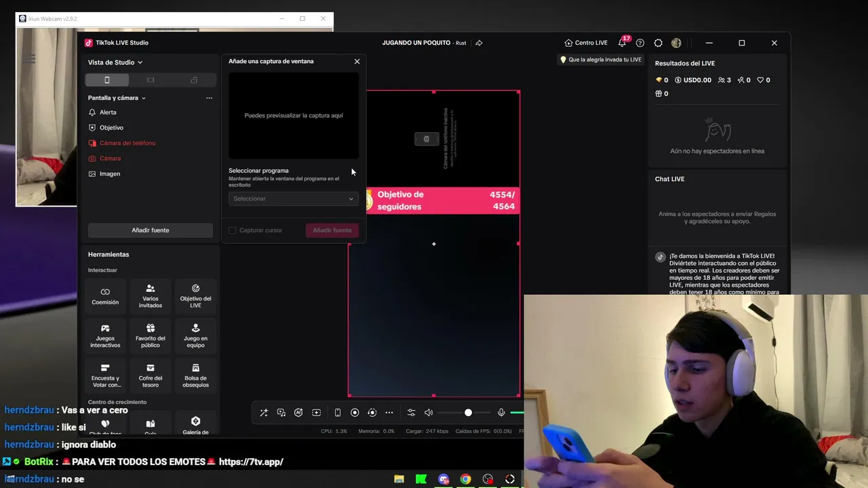Image resolution: width=868 pixels, height=488 pixels.
Task: Adjust the microphone level slider
Action: click(x=517, y=413)
